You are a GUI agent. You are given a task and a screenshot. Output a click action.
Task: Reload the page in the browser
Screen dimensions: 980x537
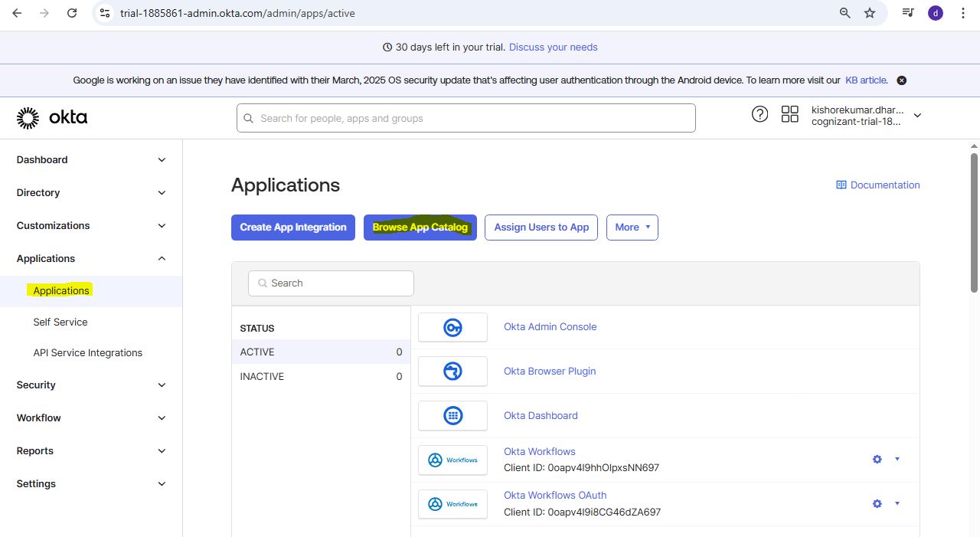72,13
